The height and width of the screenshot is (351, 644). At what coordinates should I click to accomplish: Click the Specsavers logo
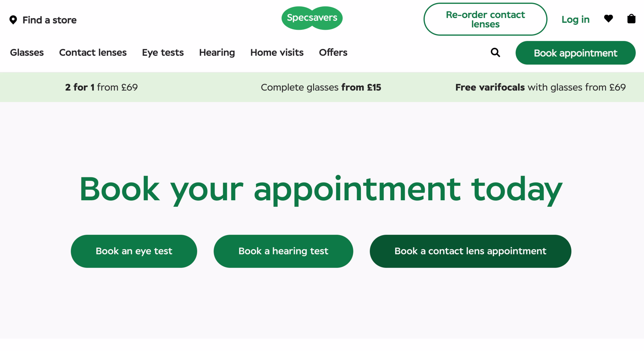(312, 18)
